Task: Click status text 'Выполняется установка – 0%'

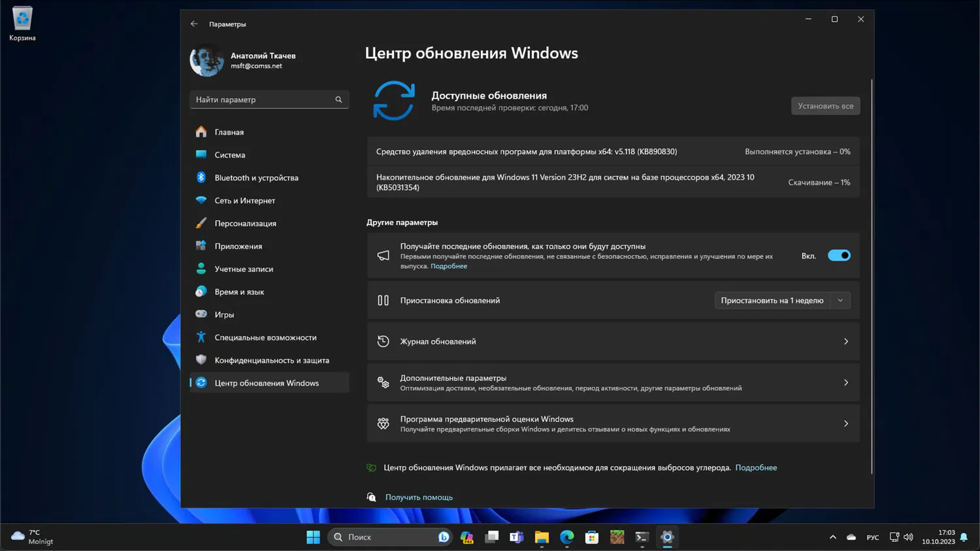Action: (x=798, y=152)
